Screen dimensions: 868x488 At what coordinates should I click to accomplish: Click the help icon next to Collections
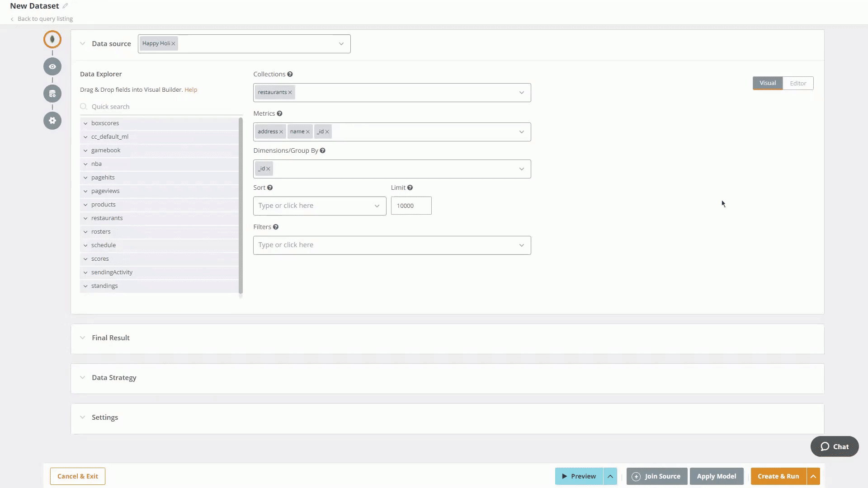click(290, 74)
